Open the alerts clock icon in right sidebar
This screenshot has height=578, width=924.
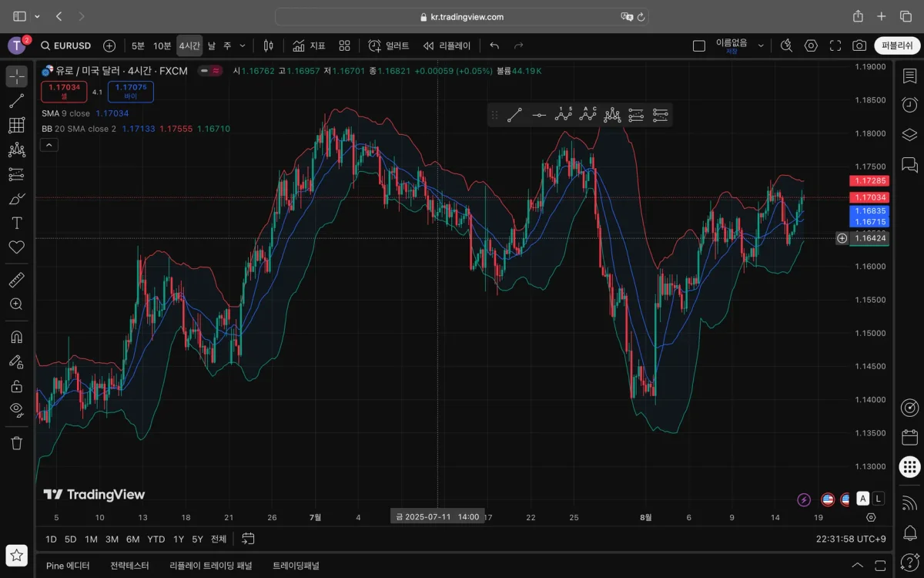point(909,105)
